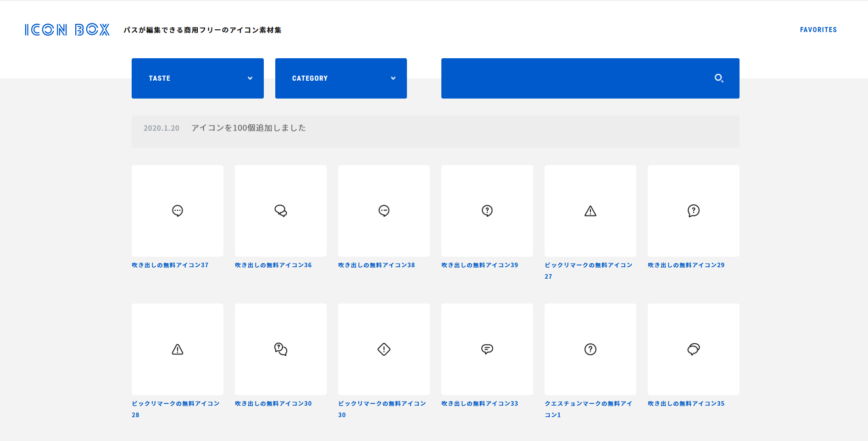Open link ビックリマークの無料アイコン30
The image size is (868, 441).
pos(382,409)
